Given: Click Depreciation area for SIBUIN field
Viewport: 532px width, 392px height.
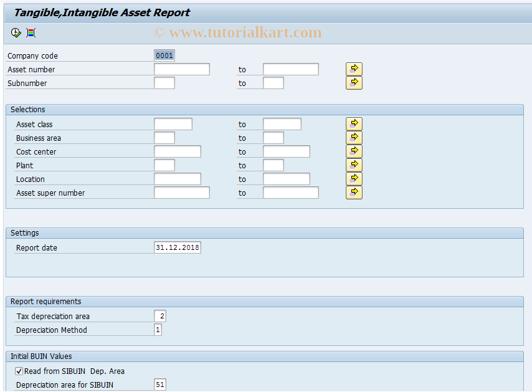Looking at the screenshot, I should 160,385.
